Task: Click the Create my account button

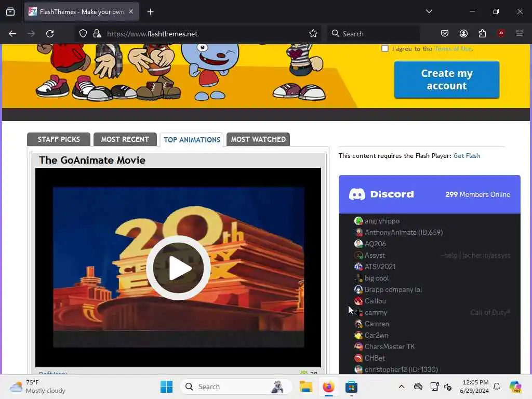Action: [446, 79]
